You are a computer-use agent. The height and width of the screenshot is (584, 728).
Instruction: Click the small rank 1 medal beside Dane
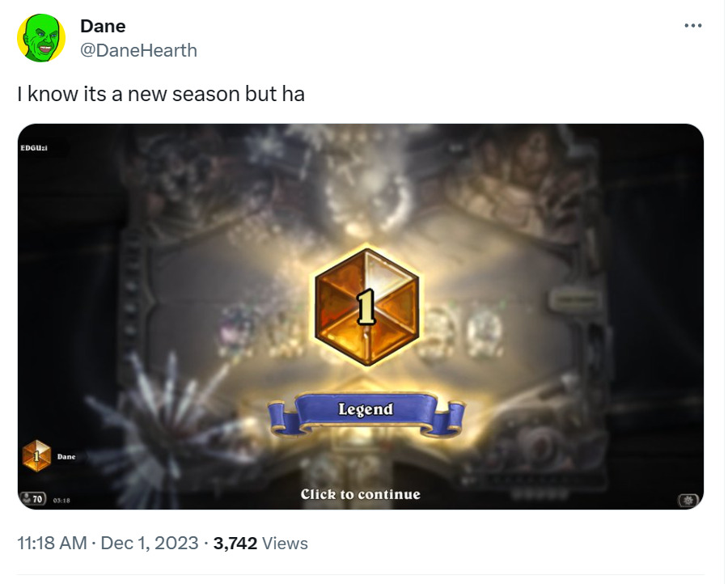pyautogui.click(x=36, y=456)
